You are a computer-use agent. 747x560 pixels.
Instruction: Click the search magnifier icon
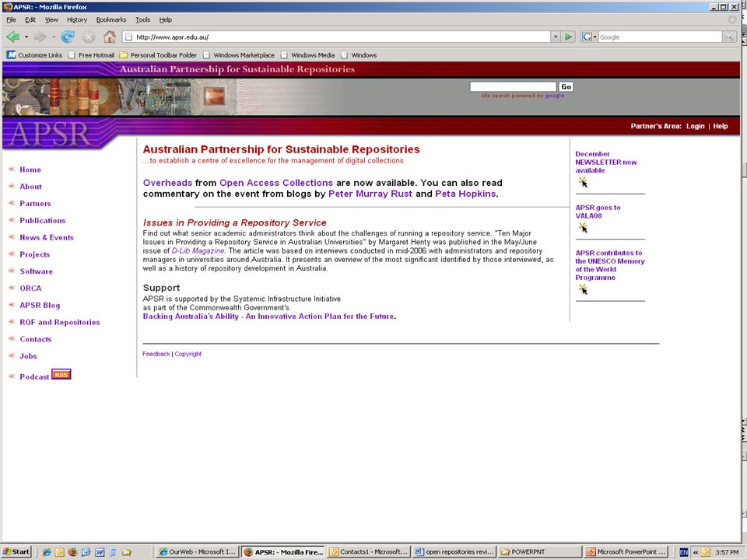[729, 37]
